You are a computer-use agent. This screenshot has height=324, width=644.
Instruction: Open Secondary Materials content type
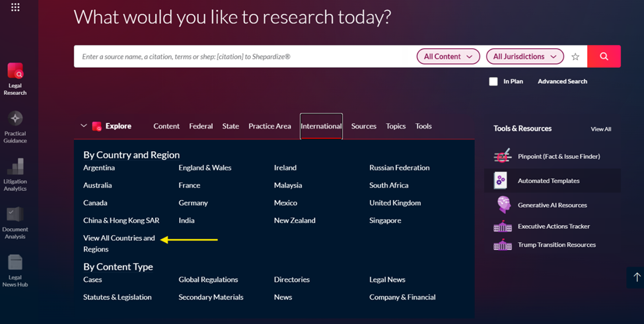pos(211,298)
